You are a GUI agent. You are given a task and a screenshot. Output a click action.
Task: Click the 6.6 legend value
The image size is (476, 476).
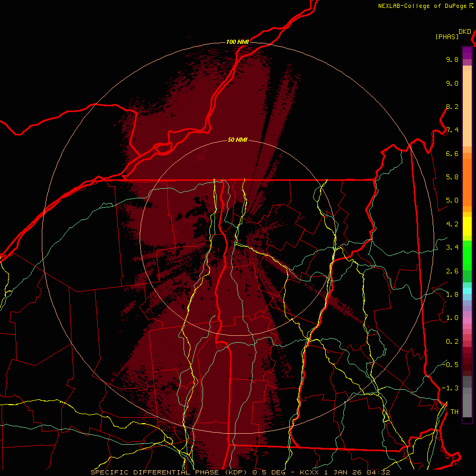(x=452, y=153)
